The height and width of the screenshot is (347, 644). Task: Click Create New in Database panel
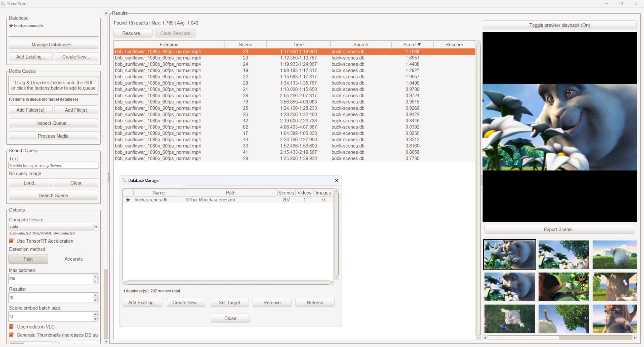coord(76,57)
